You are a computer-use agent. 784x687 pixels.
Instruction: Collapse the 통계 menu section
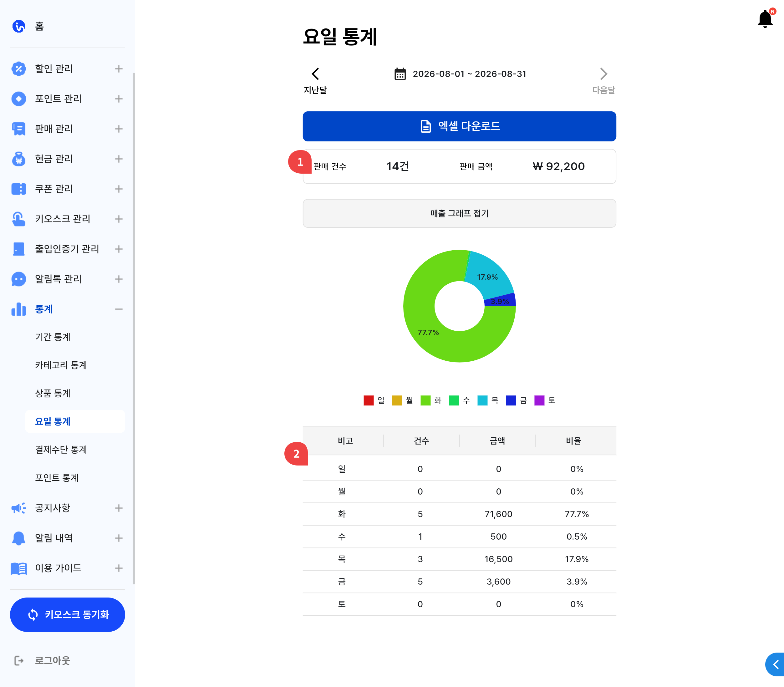119,309
